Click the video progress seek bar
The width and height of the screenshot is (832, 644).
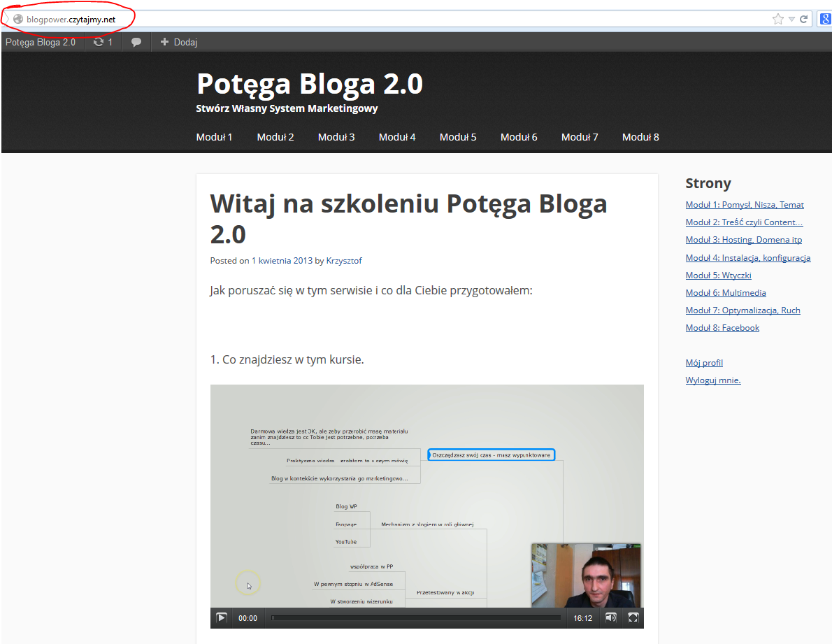click(416, 618)
